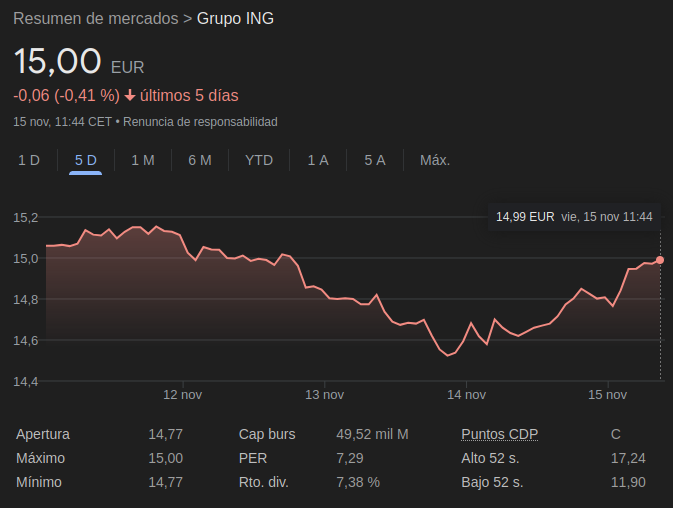Click the 14 nov axis label

pos(467,395)
